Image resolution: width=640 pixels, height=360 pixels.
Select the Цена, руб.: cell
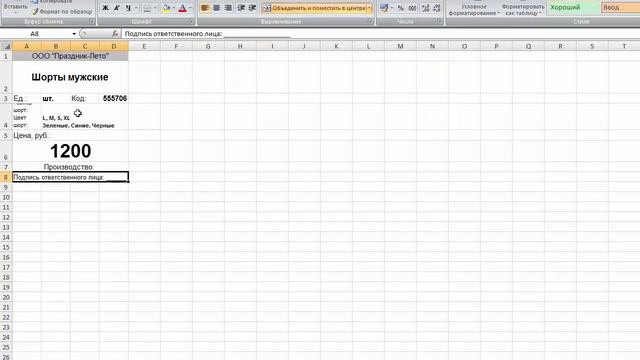click(x=70, y=136)
